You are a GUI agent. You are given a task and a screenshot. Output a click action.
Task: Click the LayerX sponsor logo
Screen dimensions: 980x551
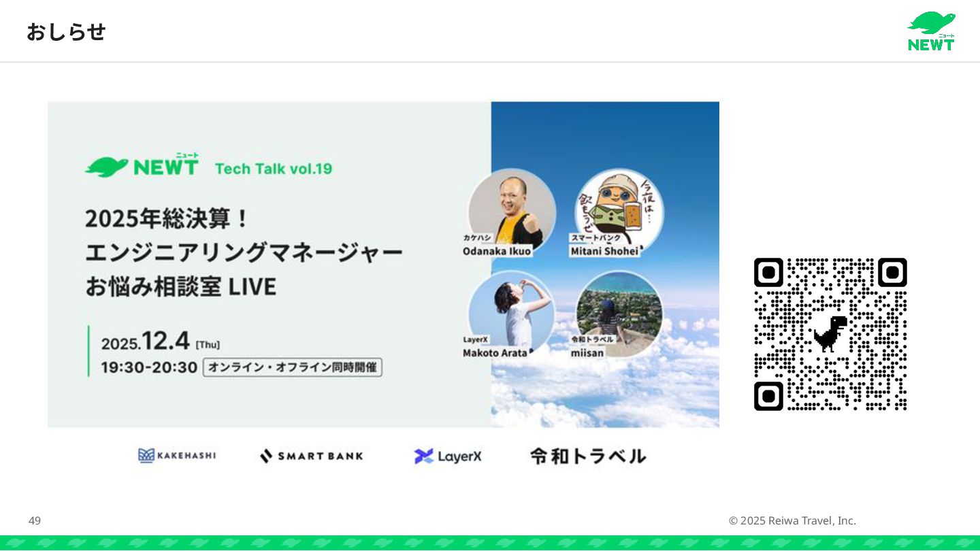point(448,456)
